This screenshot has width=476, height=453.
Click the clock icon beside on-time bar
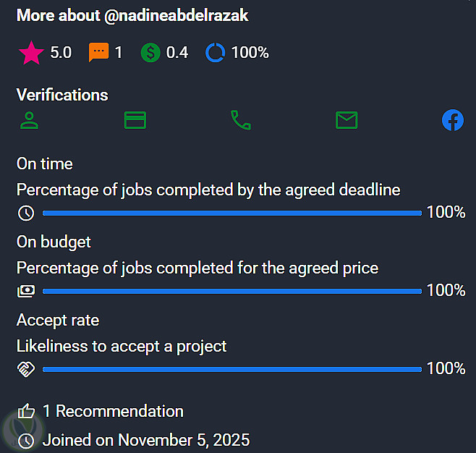pyautogui.click(x=26, y=213)
